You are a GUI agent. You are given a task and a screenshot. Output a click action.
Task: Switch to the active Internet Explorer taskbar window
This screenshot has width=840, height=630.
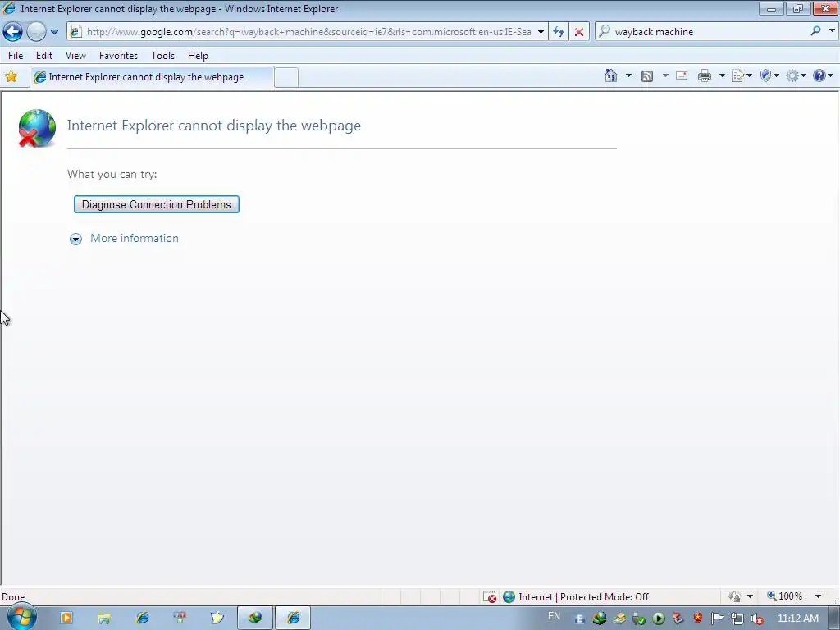click(x=293, y=619)
